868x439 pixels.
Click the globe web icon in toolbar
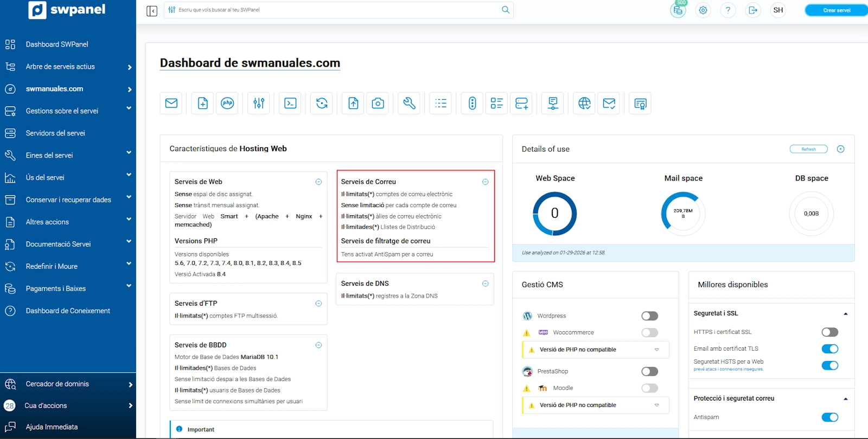point(584,103)
